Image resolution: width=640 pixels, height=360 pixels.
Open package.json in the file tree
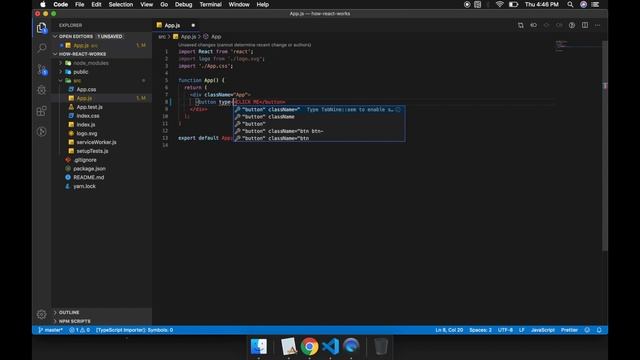click(x=89, y=169)
